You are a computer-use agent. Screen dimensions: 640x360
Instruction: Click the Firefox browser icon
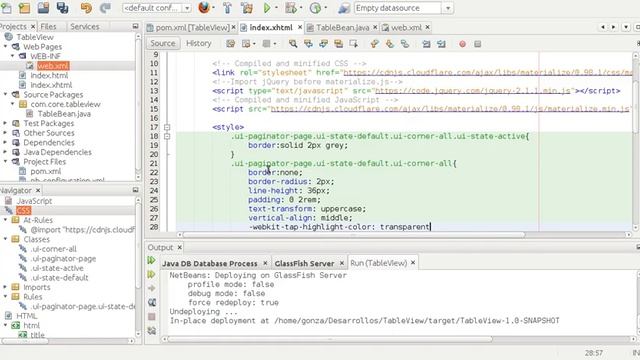pos(204,8)
